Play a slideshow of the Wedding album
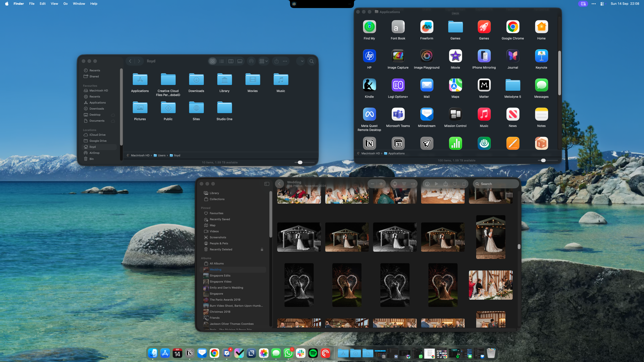This screenshot has width=644, height=362. [436, 184]
